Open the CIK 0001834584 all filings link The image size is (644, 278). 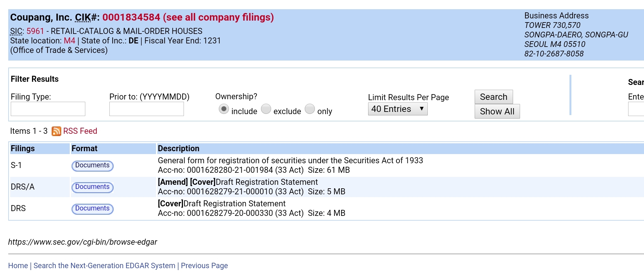(188, 17)
